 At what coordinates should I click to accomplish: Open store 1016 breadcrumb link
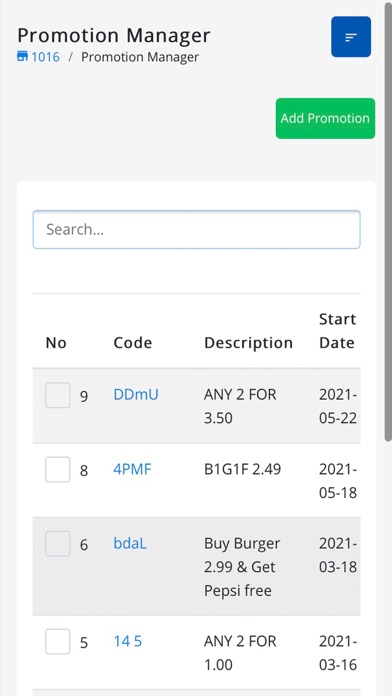(x=45, y=57)
